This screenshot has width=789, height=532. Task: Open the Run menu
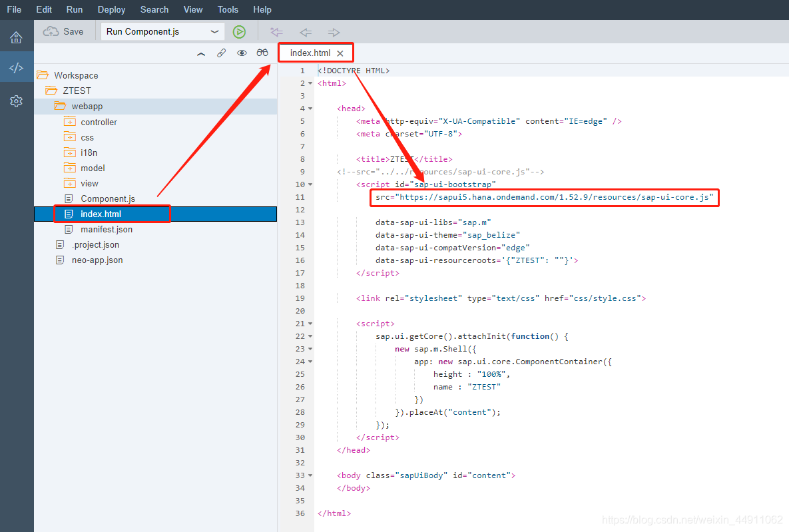(75, 9)
